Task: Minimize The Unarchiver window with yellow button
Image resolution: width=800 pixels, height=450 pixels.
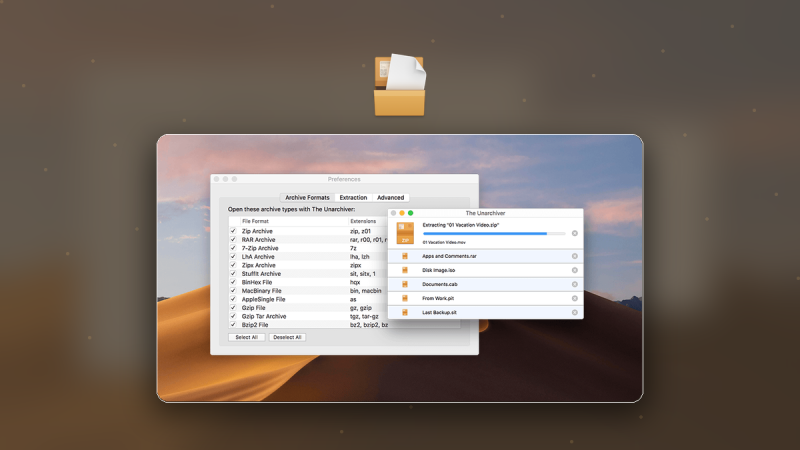Action: click(402, 213)
